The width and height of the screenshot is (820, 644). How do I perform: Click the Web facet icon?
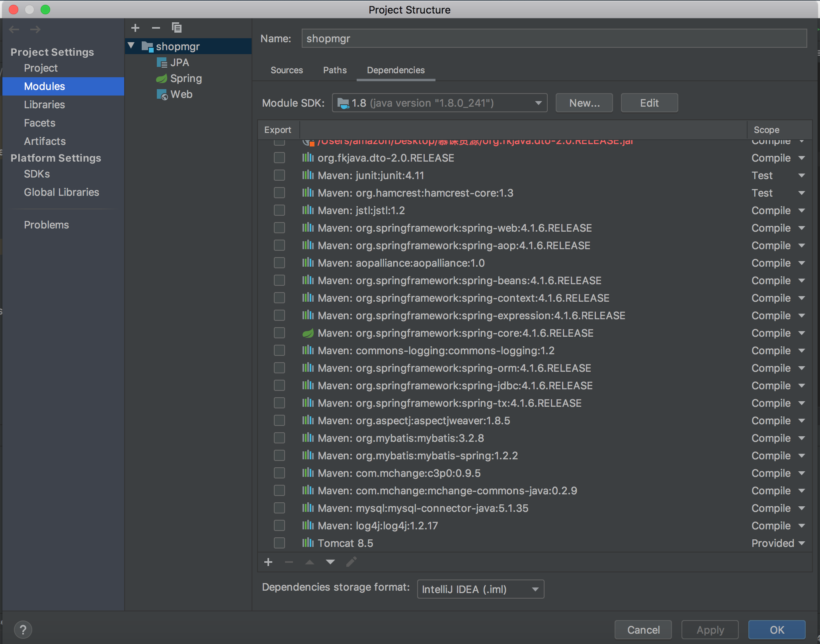[x=162, y=95]
